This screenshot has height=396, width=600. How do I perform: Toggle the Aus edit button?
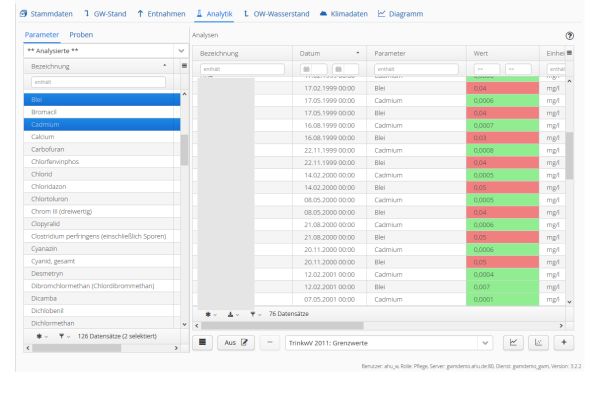pyautogui.click(x=236, y=342)
